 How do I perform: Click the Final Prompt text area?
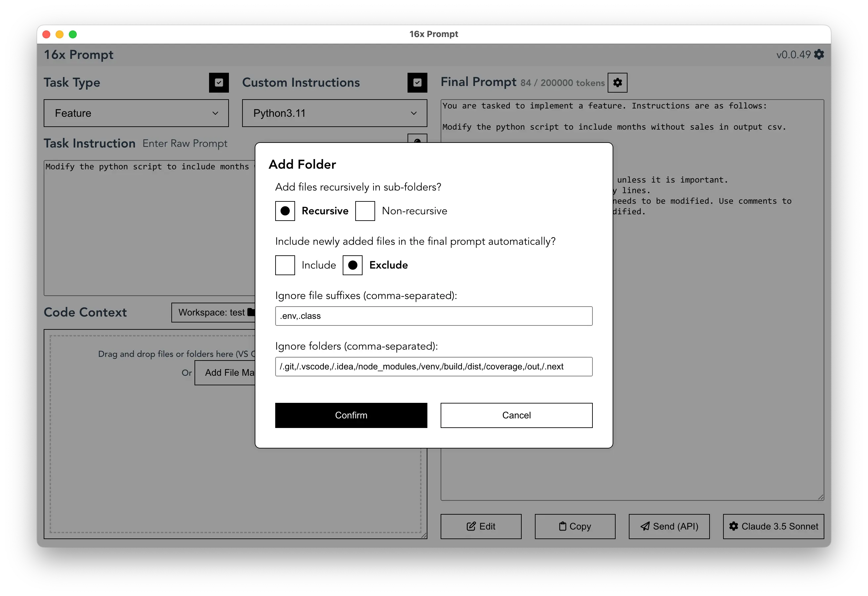tap(632, 300)
